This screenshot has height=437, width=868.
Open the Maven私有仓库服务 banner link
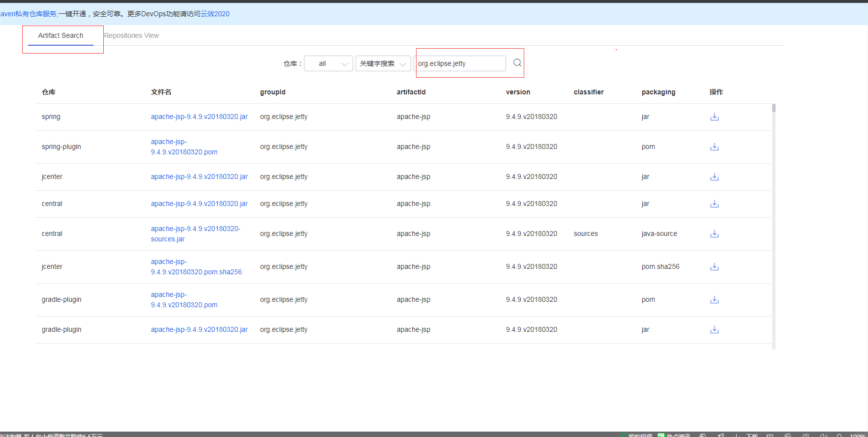point(29,14)
